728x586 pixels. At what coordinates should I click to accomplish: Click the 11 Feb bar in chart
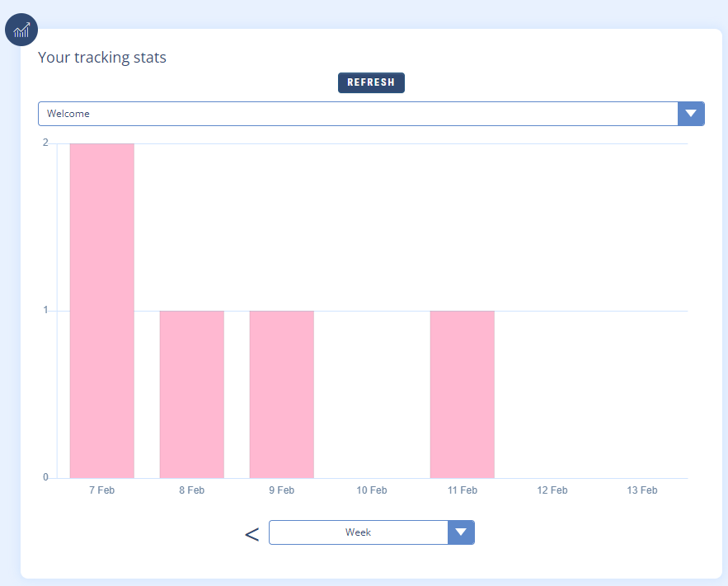coord(462,394)
